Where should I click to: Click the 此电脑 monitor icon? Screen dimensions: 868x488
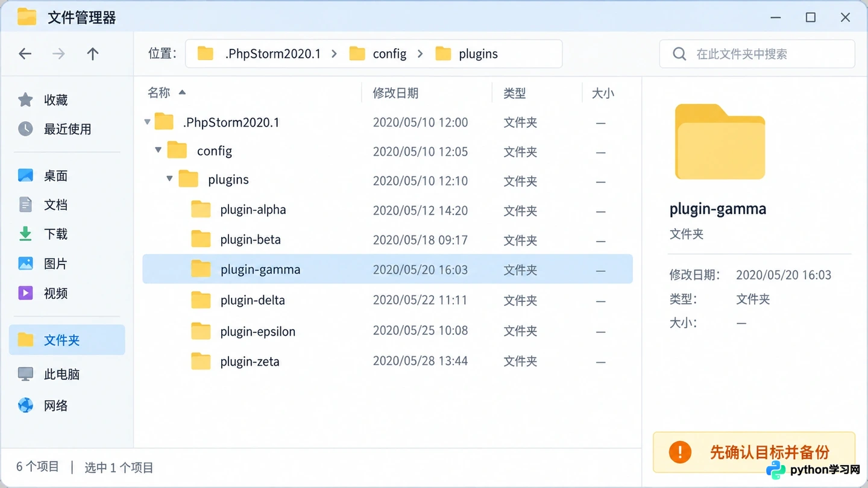[x=25, y=374]
